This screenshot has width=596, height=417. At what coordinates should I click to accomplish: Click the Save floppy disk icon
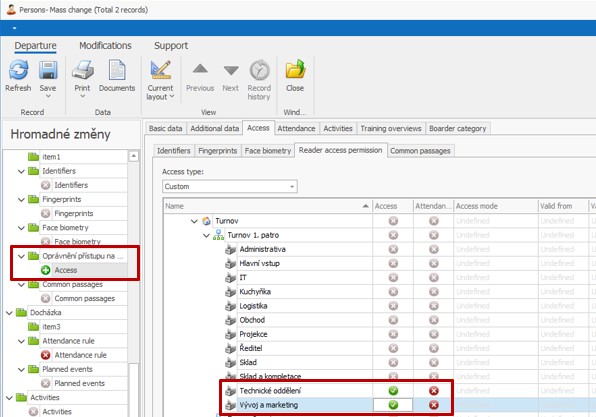(x=48, y=70)
